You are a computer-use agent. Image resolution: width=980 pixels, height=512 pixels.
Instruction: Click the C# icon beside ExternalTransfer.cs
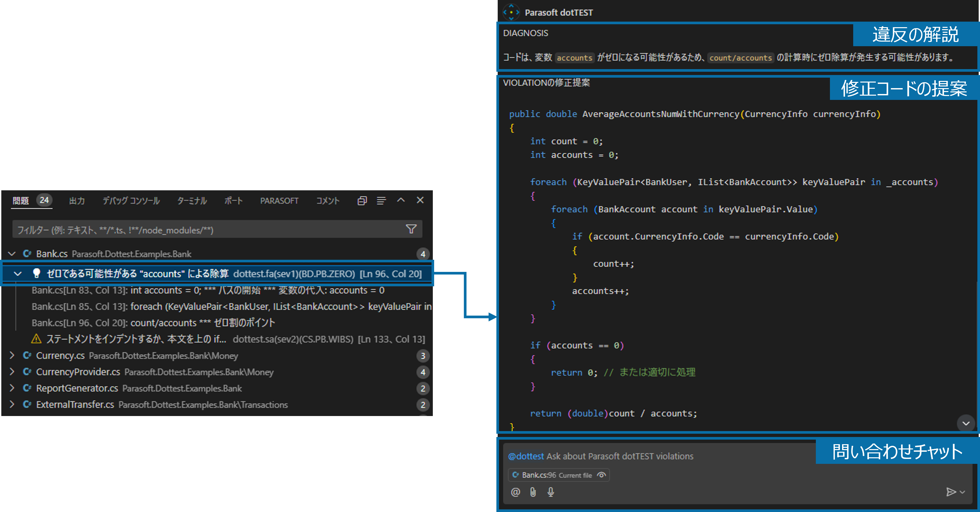27,404
